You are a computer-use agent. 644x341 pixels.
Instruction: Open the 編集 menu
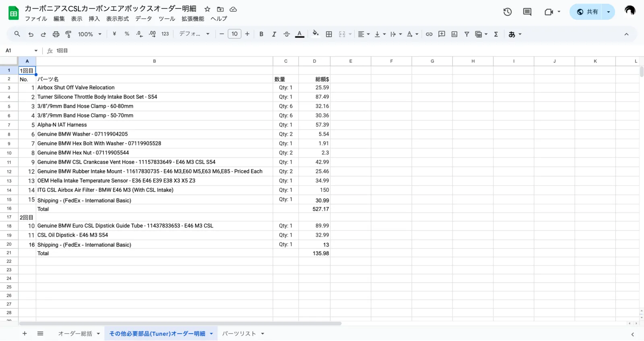click(x=59, y=19)
